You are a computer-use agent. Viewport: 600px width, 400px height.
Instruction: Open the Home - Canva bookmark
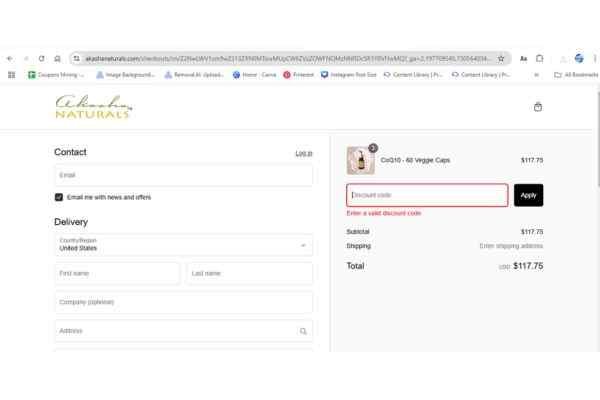[254, 74]
